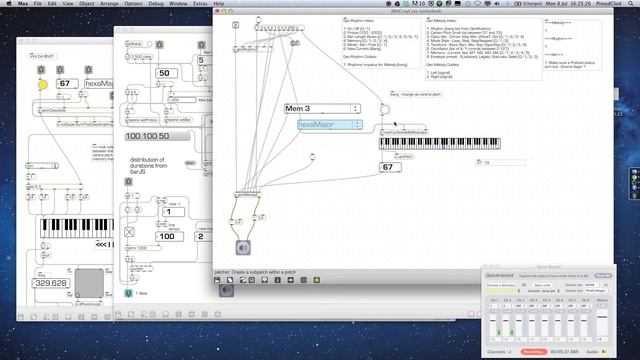Click the new object icon in the bottom toolbar
The height and width of the screenshot is (360, 640).
217,280
